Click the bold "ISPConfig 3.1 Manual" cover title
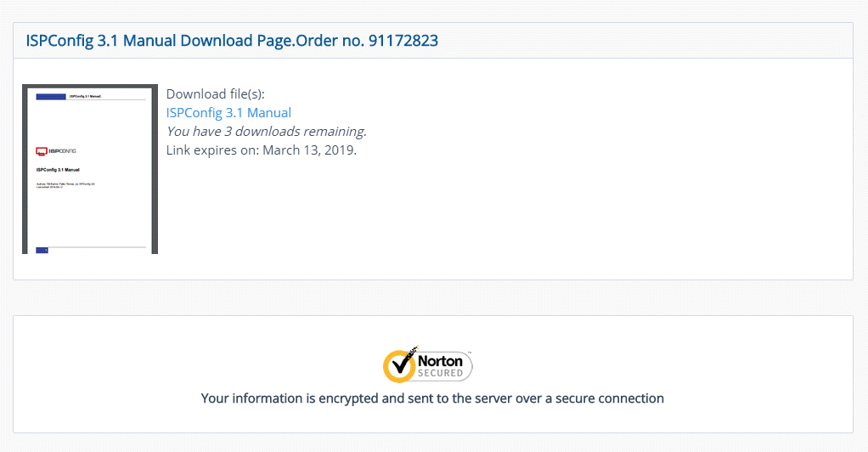Viewport: 868px width, 452px height. [58, 170]
